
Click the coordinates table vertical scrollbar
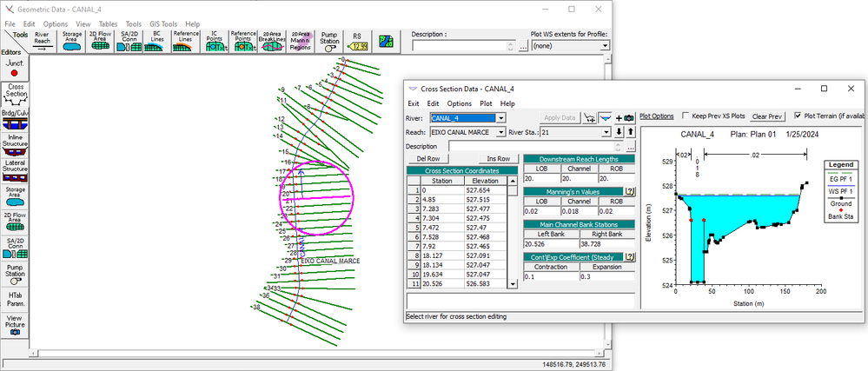513,233
